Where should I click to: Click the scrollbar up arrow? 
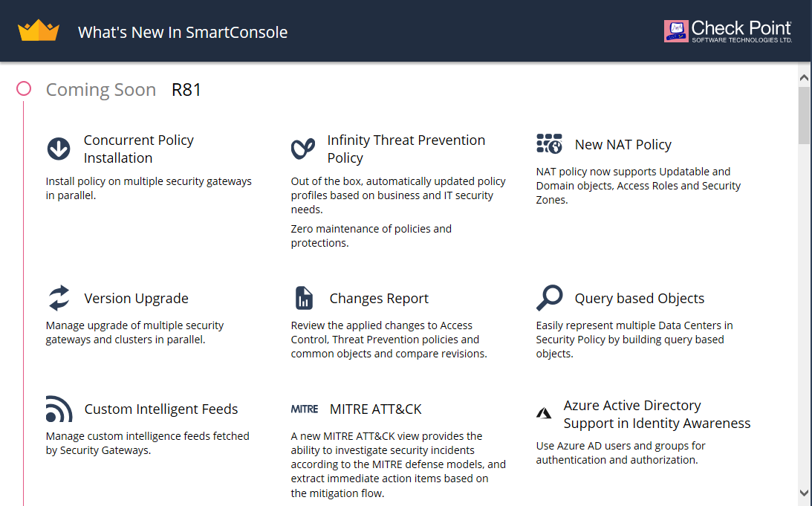coord(804,78)
